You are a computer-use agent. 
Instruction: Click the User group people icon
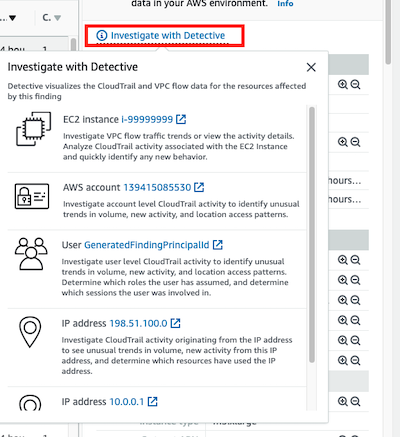[31, 254]
